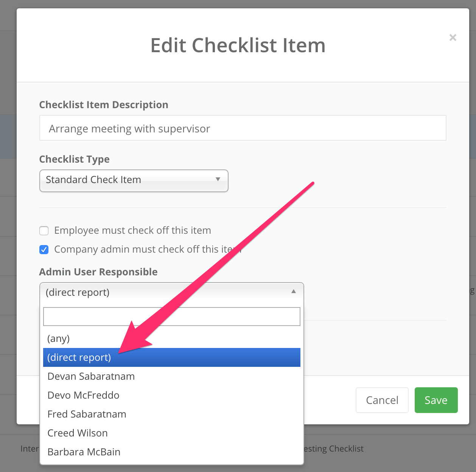Click the Employee must check off label
This screenshot has width=476, height=472.
click(132, 230)
